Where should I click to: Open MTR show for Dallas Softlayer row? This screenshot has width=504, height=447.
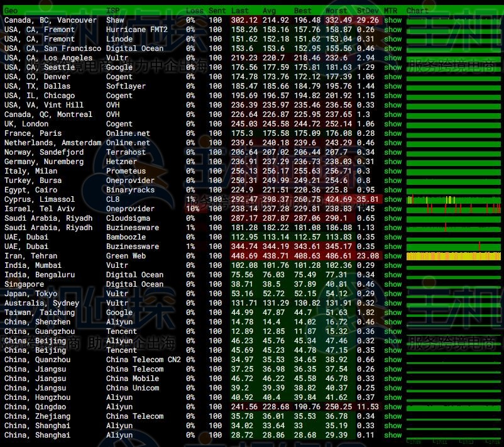tap(393, 86)
